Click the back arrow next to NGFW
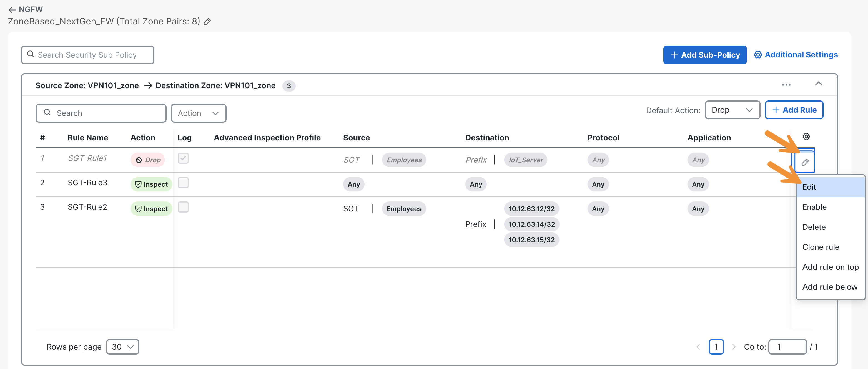Image resolution: width=868 pixels, height=369 pixels. click(x=12, y=10)
